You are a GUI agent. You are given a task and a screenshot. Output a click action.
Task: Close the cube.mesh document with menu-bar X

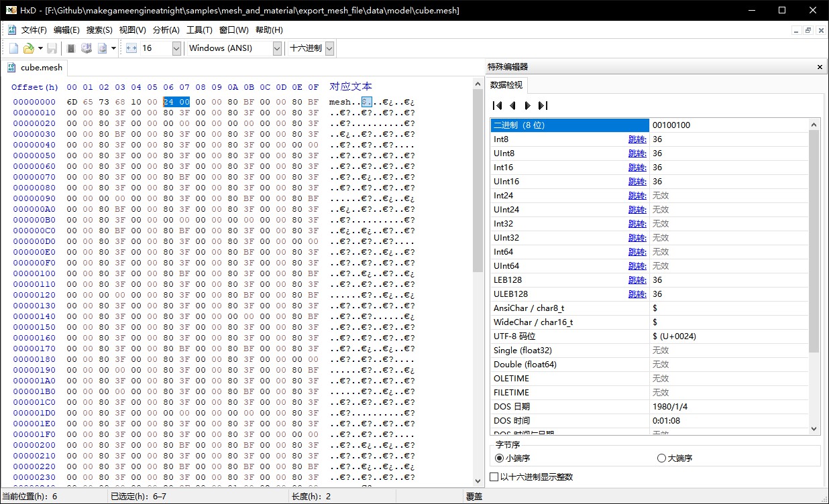820,30
